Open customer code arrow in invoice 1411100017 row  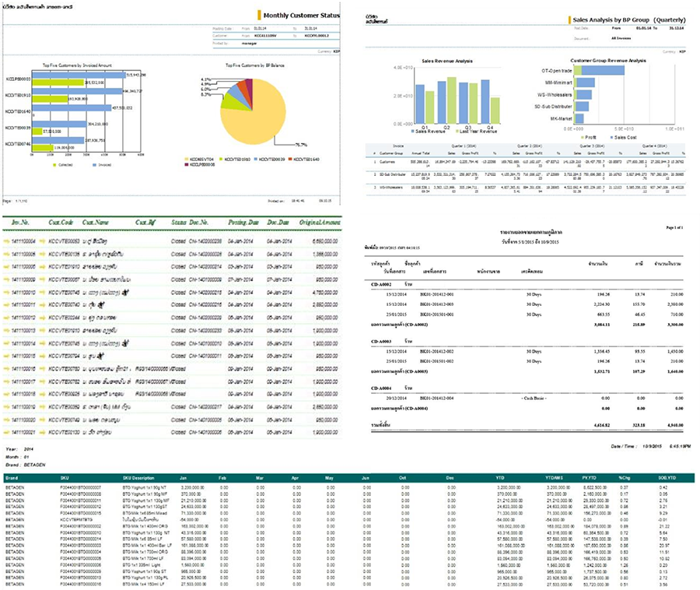click(x=43, y=382)
